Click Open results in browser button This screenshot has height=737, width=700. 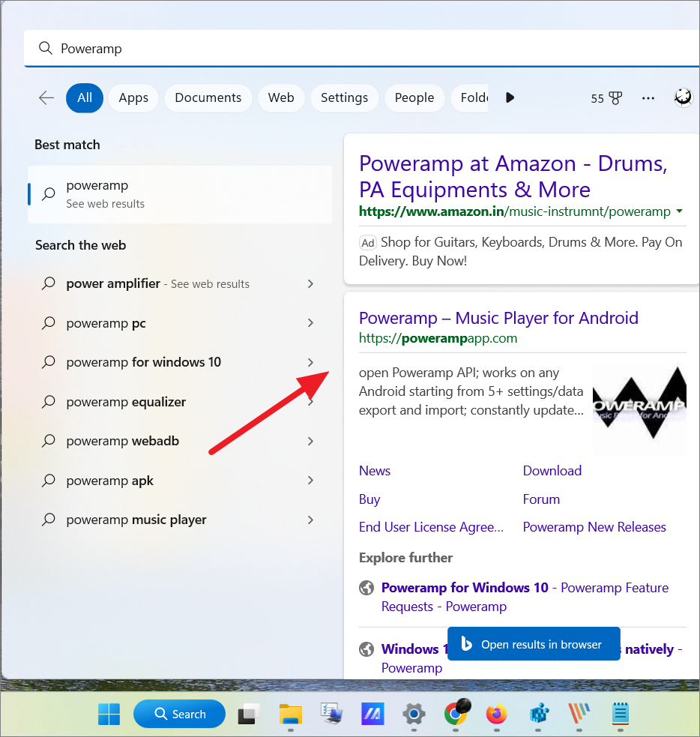(x=534, y=644)
